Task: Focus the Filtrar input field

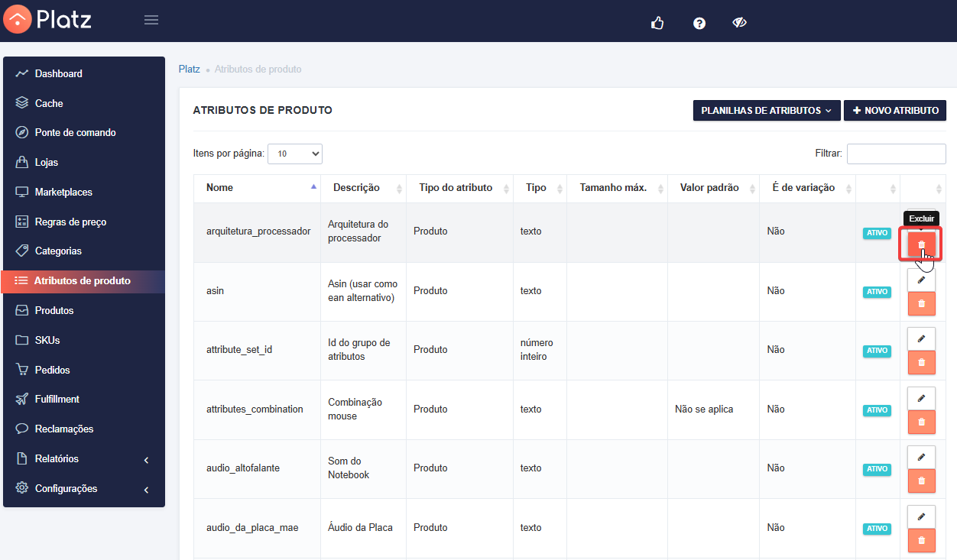Action: 896,154
